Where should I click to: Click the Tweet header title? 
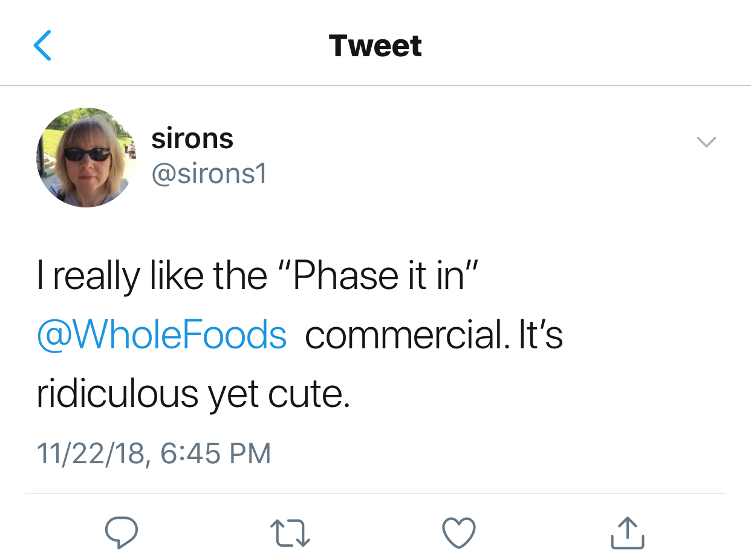point(375,46)
